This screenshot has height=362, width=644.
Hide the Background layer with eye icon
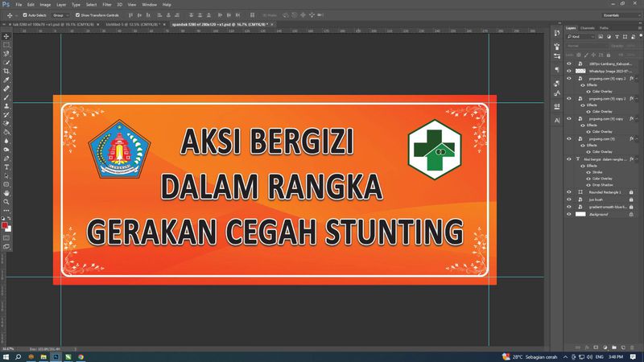tap(569, 215)
